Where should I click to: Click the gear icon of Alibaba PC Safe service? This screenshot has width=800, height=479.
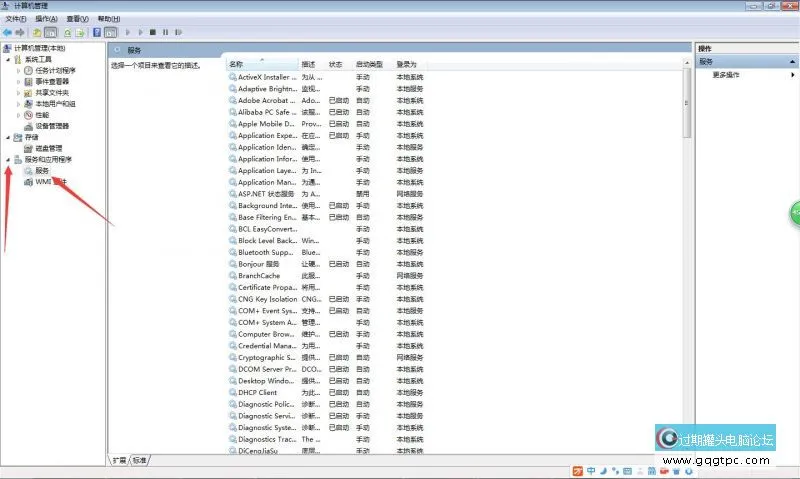pyautogui.click(x=232, y=112)
